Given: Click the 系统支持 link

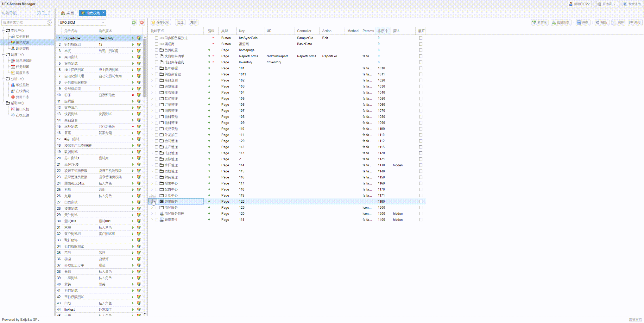Looking at the screenshot, I should click(635, 320).
